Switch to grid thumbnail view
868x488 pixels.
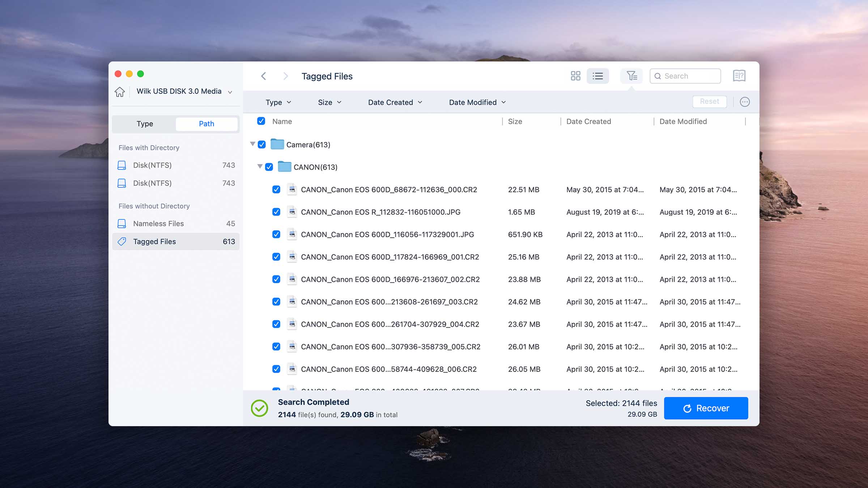click(575, 76)
